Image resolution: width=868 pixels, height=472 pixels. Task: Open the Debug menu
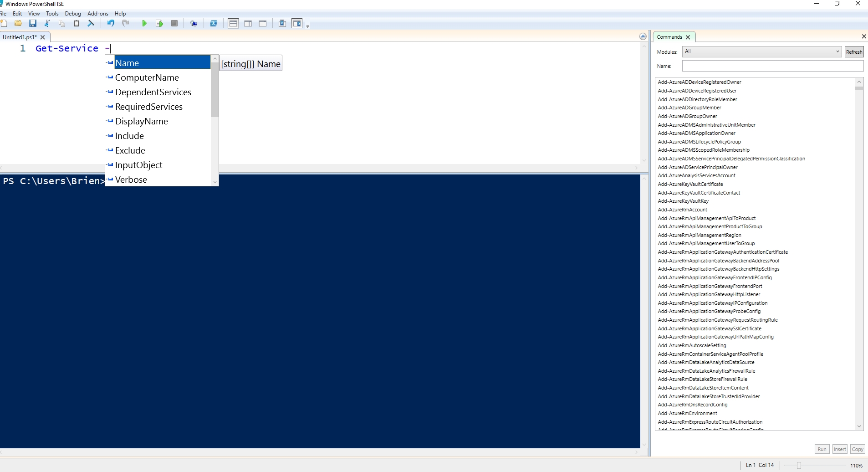tap(73, 13)
